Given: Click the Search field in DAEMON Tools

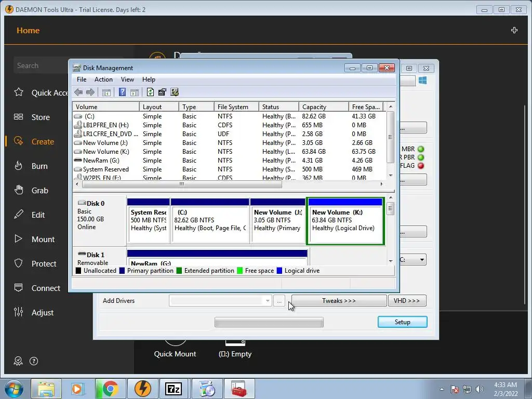Looking at the screenshot, I should 41,65.
